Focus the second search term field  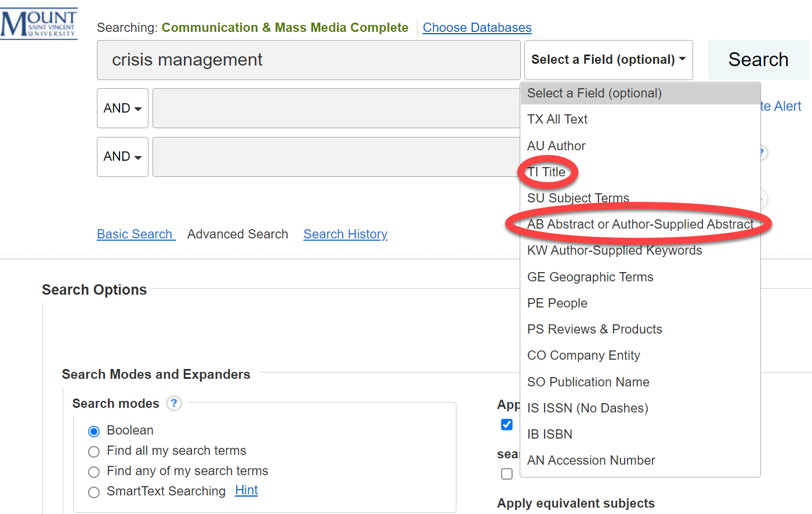[336, 108]
